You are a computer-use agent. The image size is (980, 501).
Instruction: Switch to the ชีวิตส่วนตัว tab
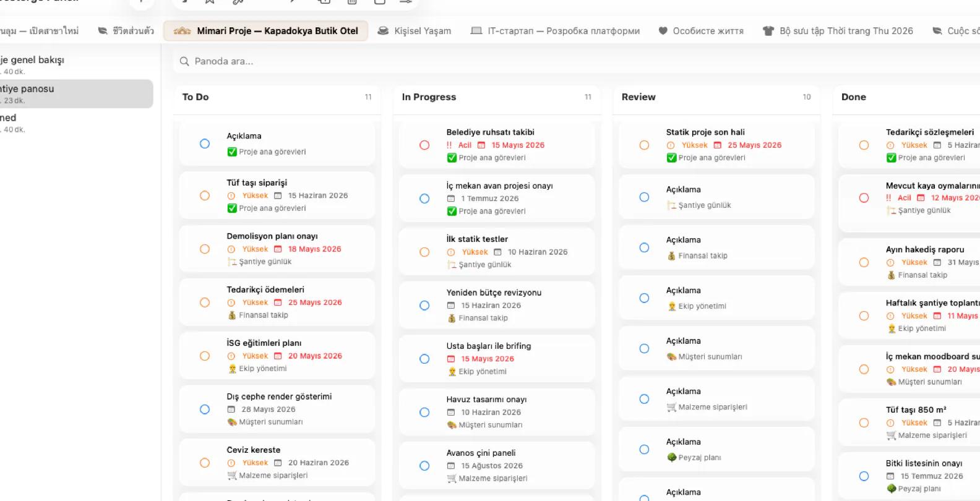point(126,31)
